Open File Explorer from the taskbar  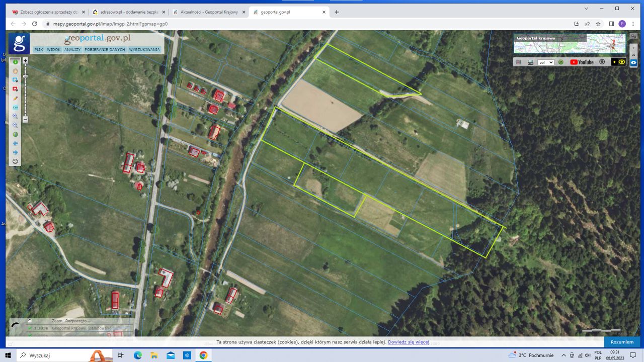tap(154, 355)
